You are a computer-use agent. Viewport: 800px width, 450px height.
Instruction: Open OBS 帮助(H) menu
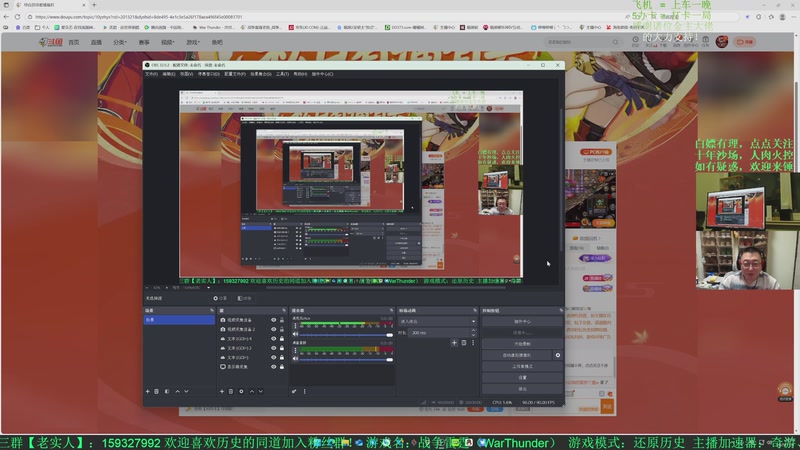(x=300, y=74)
